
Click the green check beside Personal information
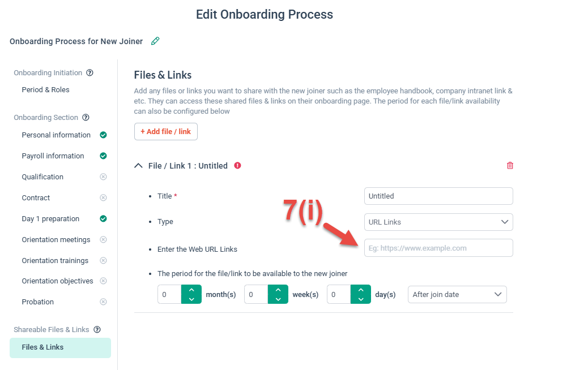point(103,135)
